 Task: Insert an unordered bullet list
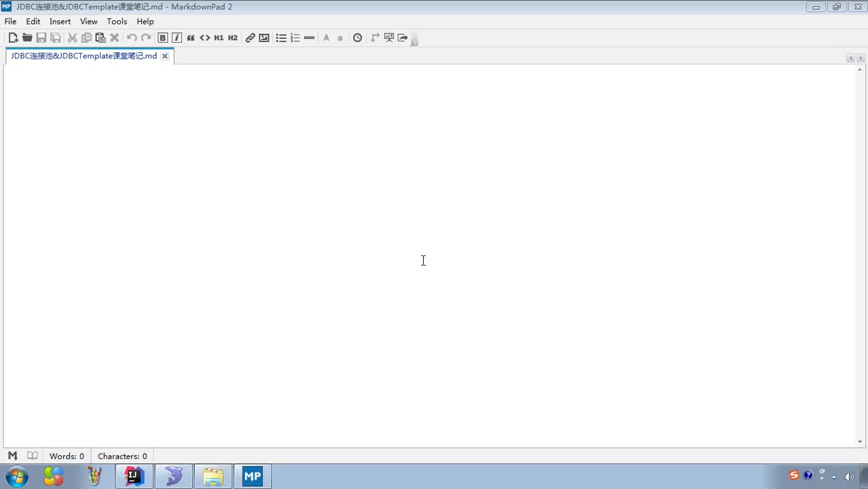click(x=281, y=38)
